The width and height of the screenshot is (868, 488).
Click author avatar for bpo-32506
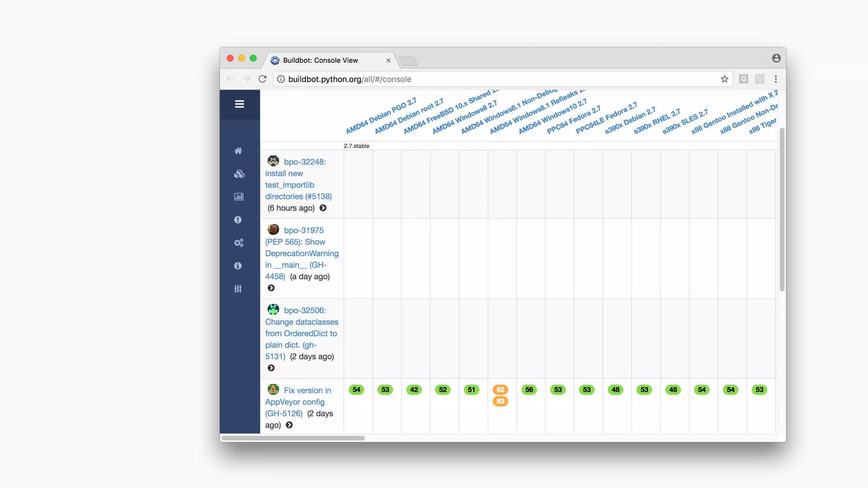[x=273, y=310]
